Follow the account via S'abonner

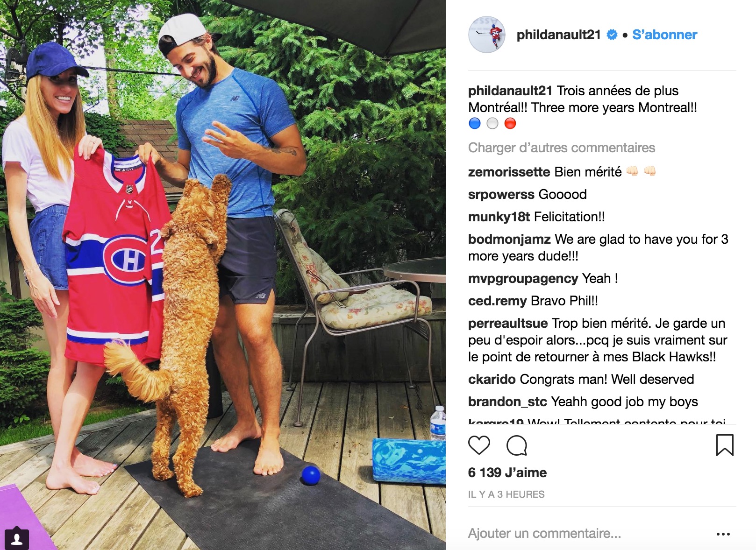[x=664, y=35]
